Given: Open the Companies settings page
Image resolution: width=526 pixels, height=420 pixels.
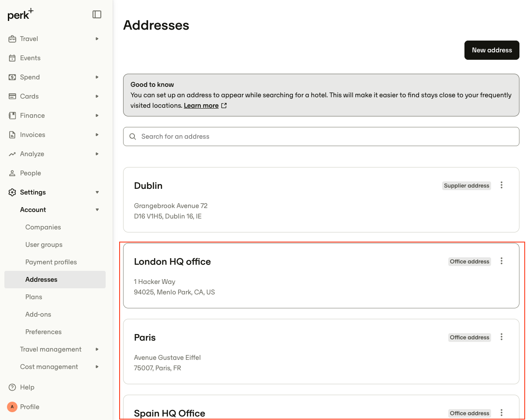Looking at the screenshot, I should tap(43, 227).
